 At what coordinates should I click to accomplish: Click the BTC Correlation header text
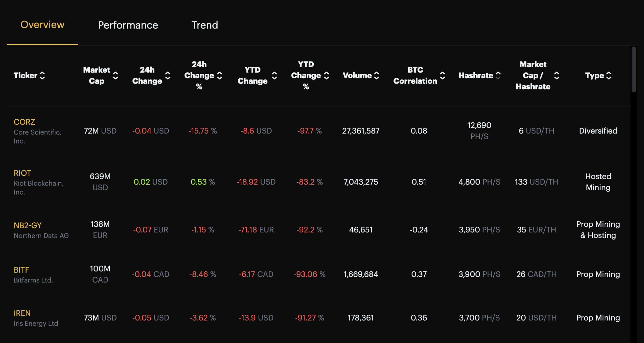(415, 75)
